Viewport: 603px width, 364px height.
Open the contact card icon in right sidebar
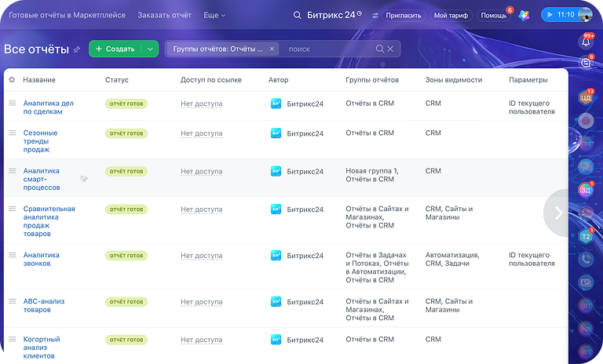[x=586, y=282]
